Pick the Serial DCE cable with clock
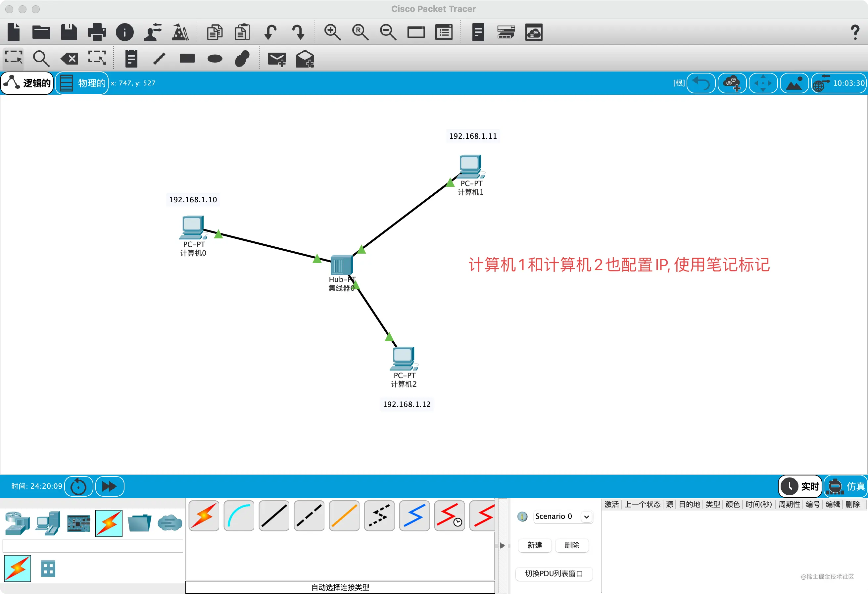 pos(450,516)
